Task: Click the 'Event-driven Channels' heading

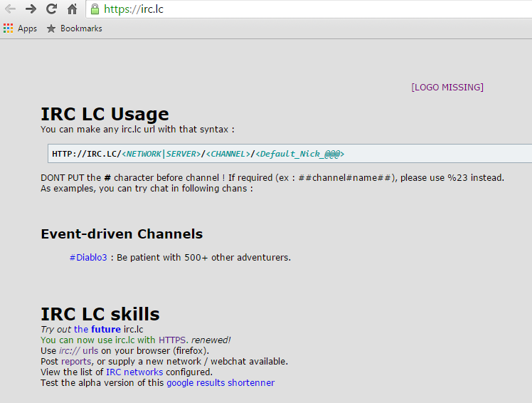Action: (122, 234)
